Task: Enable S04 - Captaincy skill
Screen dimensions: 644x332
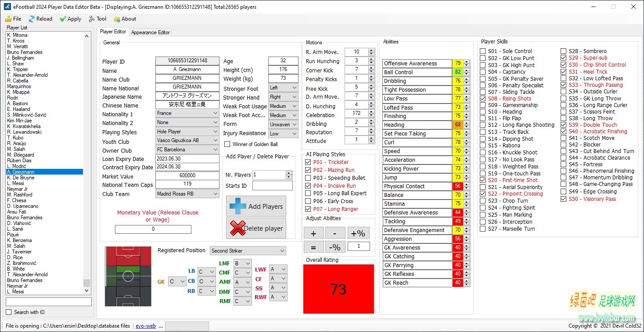Action: click(x=483, y=72)
